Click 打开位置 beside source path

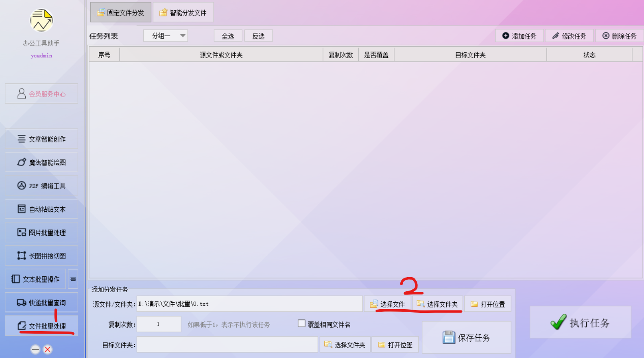click(x=488, y=304)
